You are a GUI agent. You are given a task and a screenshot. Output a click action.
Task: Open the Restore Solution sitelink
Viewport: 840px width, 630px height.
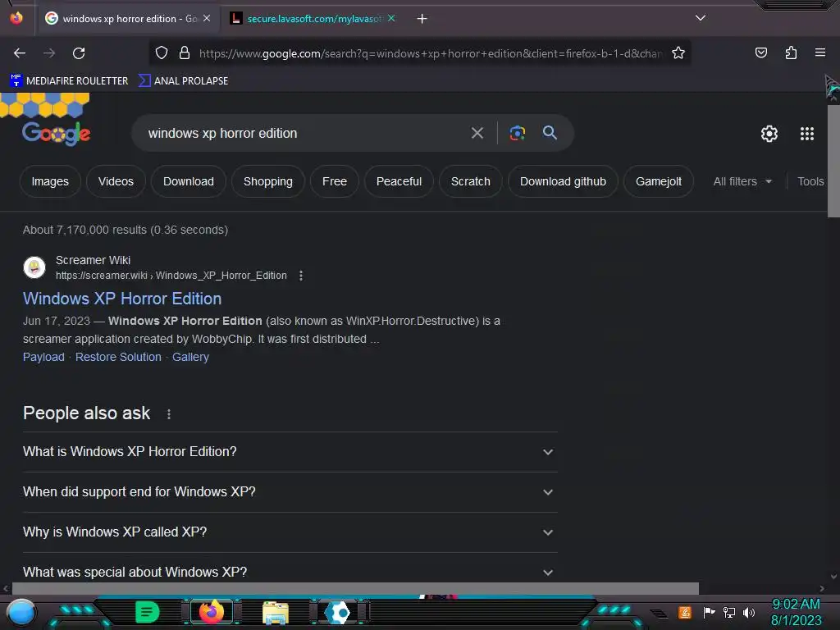click(118, 357)
